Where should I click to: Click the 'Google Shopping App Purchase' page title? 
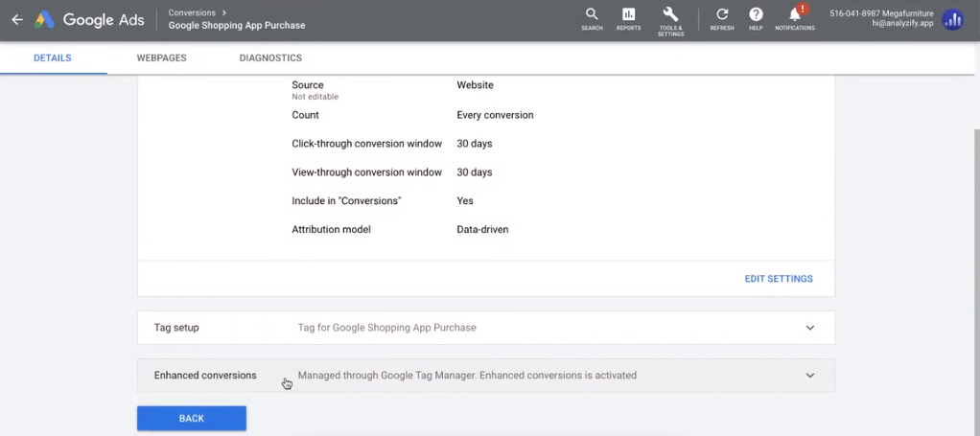point(237,26)
